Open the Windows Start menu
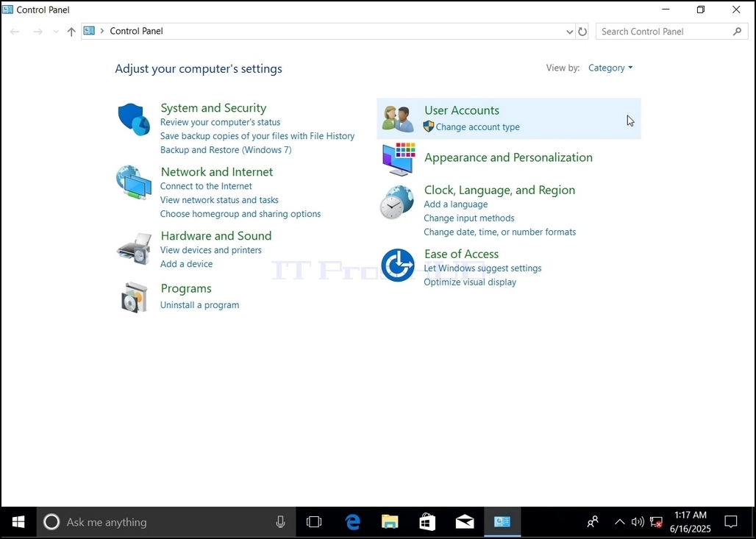Viewport: 756px width, 539px height. click(18, 521)
